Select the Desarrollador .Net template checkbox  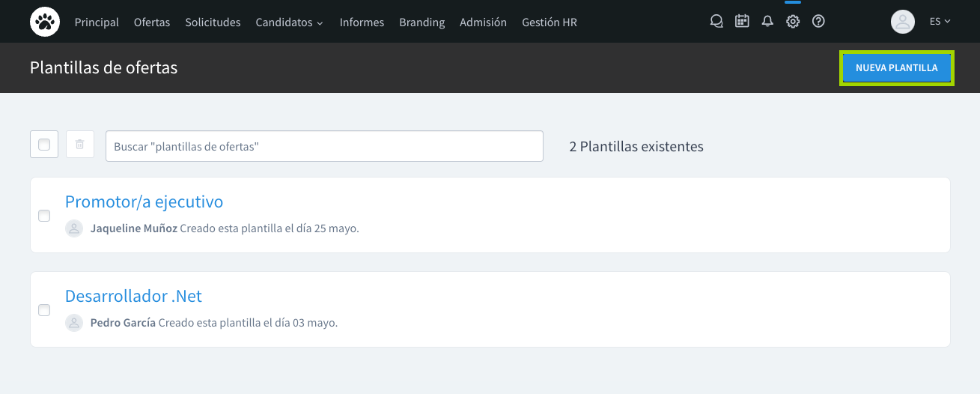coord(44,310)
